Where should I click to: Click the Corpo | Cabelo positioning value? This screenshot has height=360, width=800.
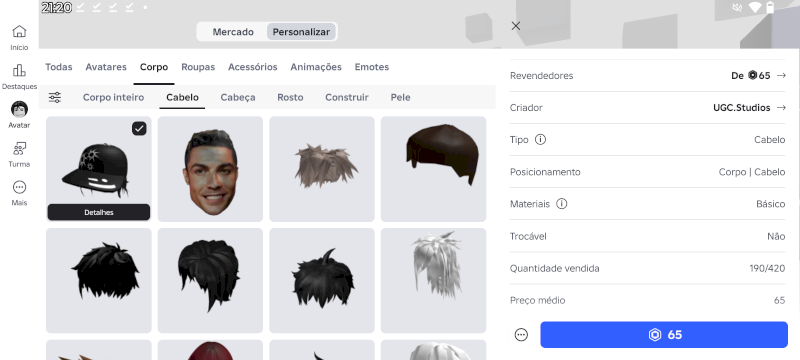click(x=752, y=172)
